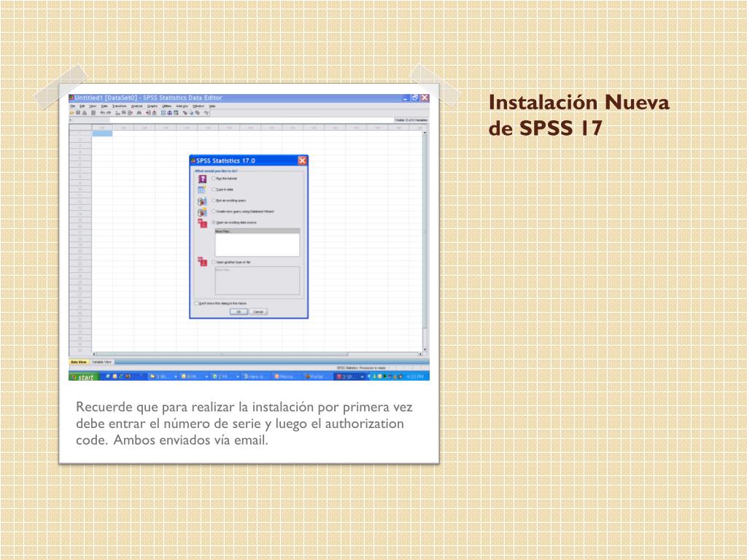Click the Type in data grid icon
Image resolution: width=747 pixels, height=560 pixels.
click(202, 190)
